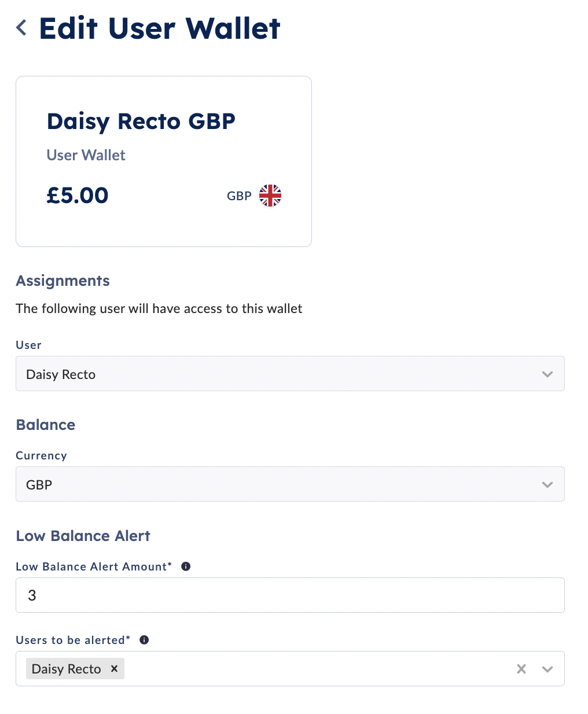Click the £5.00 balance amount
Screen dimensions: 588x714
coord(77,196)
